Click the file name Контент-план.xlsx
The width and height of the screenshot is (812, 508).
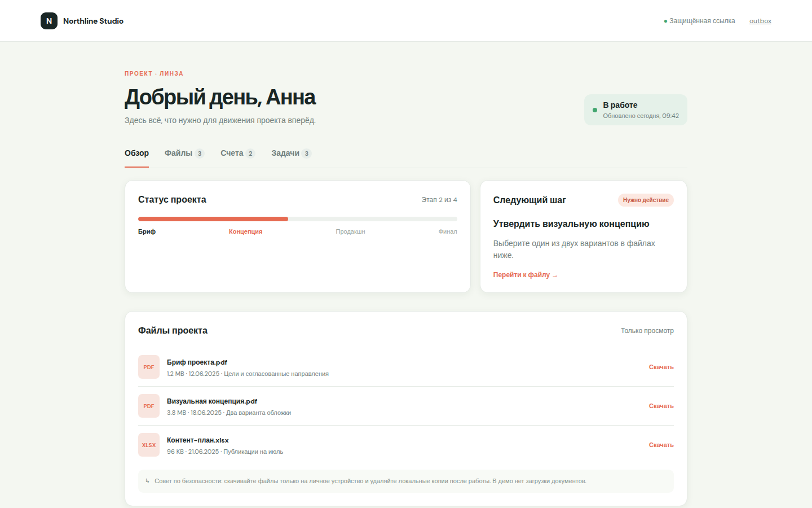[x=198, y=440]
